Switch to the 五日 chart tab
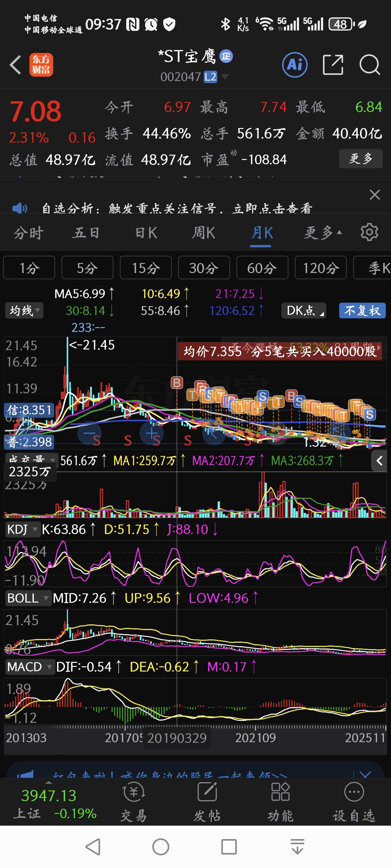Screen dimensions: 391x868 click(x=86, y=233)
